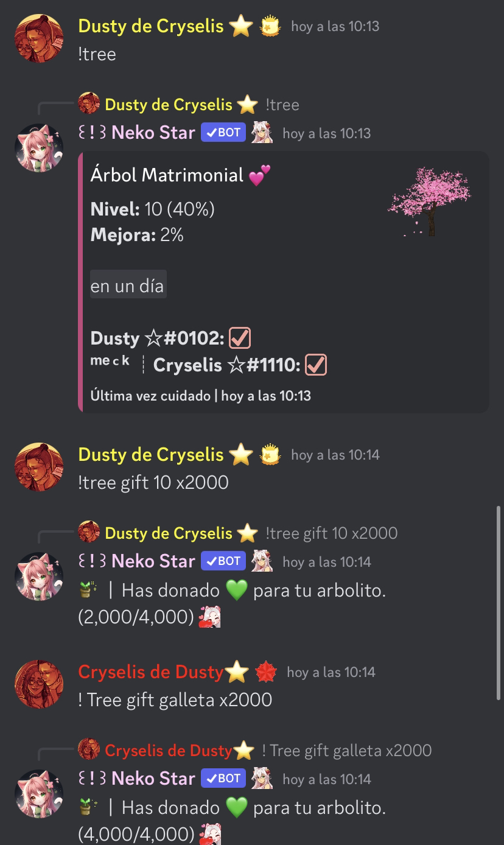Click Neko Star name on the 10:13 embed message

coord(153,133)
